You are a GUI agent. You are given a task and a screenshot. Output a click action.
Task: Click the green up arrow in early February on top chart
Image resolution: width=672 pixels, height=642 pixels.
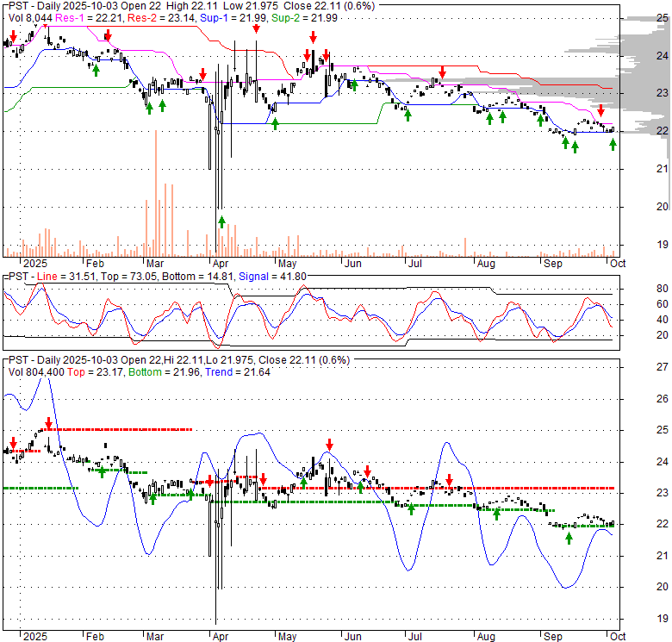pyautogui.click(x=96, y=70)
